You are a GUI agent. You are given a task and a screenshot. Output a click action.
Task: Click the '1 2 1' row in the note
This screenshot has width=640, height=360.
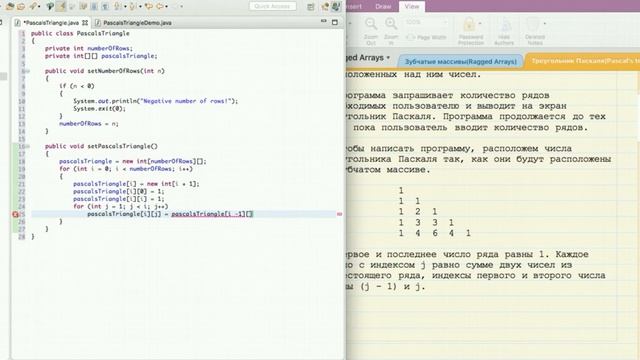pyautogui.click(x=418, y=211)
